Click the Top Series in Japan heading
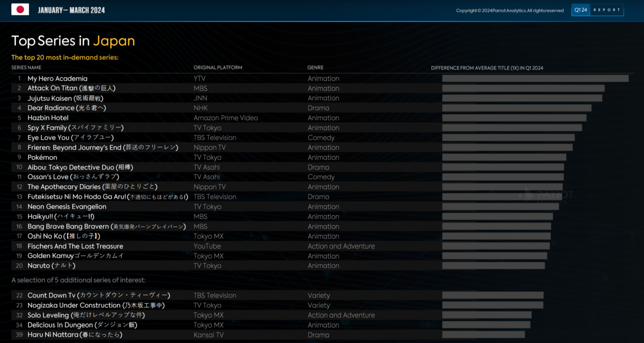The height and width of the screenshot is (343, 644). tap(73, 41)
